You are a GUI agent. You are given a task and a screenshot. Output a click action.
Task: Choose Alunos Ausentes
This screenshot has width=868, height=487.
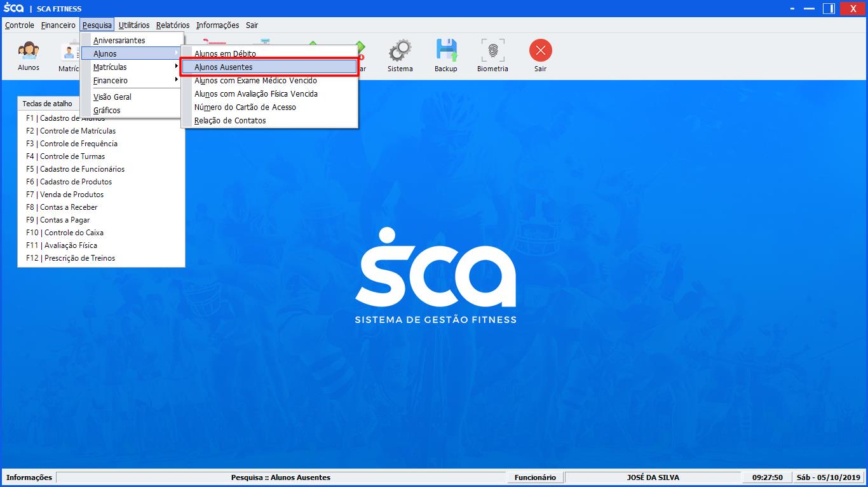coord(269,67)
